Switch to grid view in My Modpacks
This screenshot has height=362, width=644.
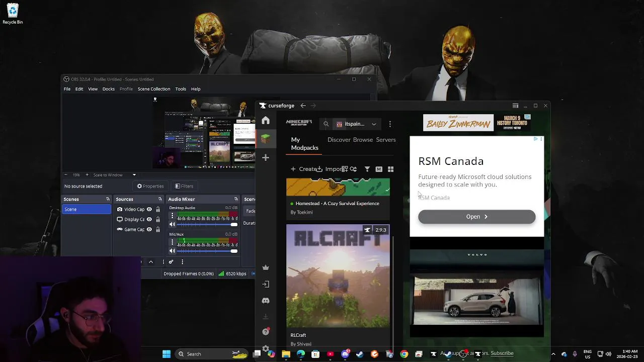point(390,169)
